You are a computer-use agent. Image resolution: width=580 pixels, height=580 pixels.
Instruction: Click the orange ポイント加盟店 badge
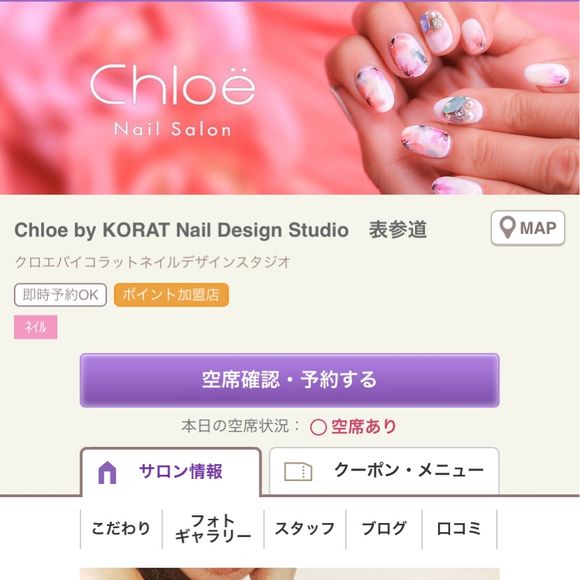tap(171, 295)
